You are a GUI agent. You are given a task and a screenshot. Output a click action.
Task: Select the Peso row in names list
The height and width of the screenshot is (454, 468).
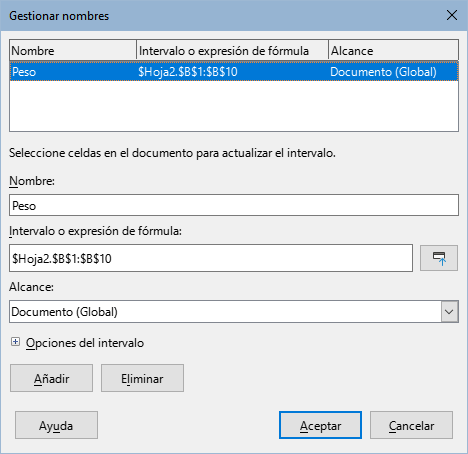(x=234, y=71)
